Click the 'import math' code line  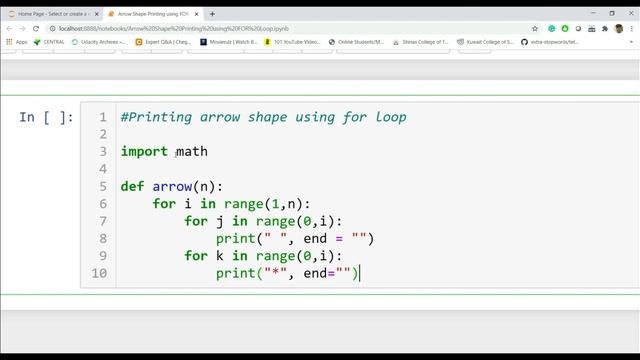click(164, 151)
